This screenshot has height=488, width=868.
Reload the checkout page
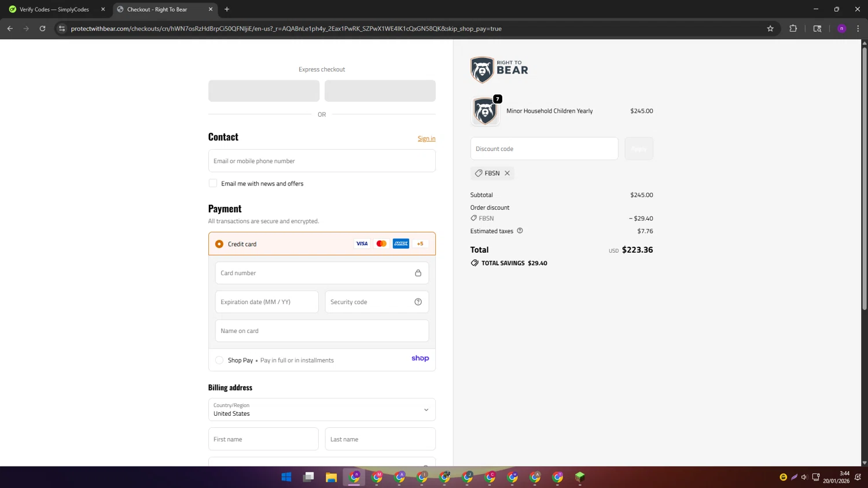[42, 28]
